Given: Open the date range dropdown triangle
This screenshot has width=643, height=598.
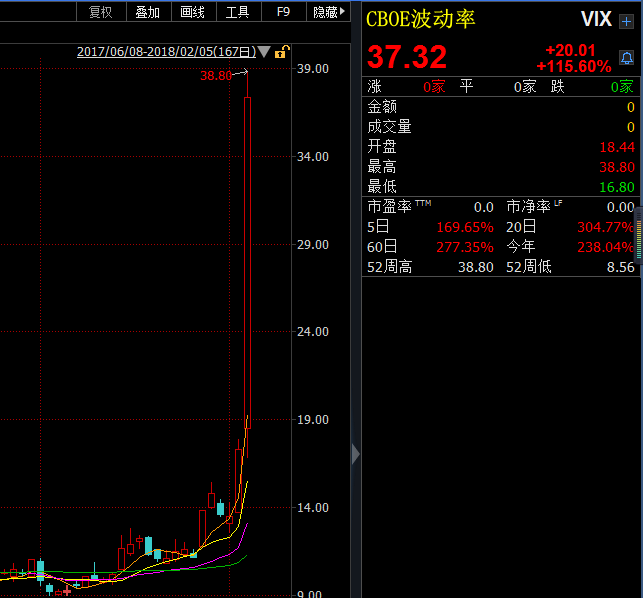Looking at the screenshot, I should pyautogui.click(x=264, y=52).
